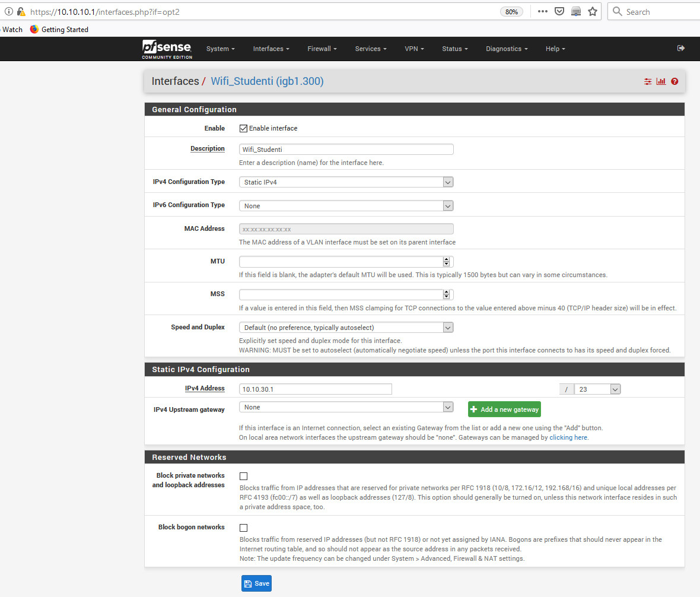The image size is (700, 597).
Task: Open the IPv6 Configuration Type dropdown
Action: (x=346, y=206)
